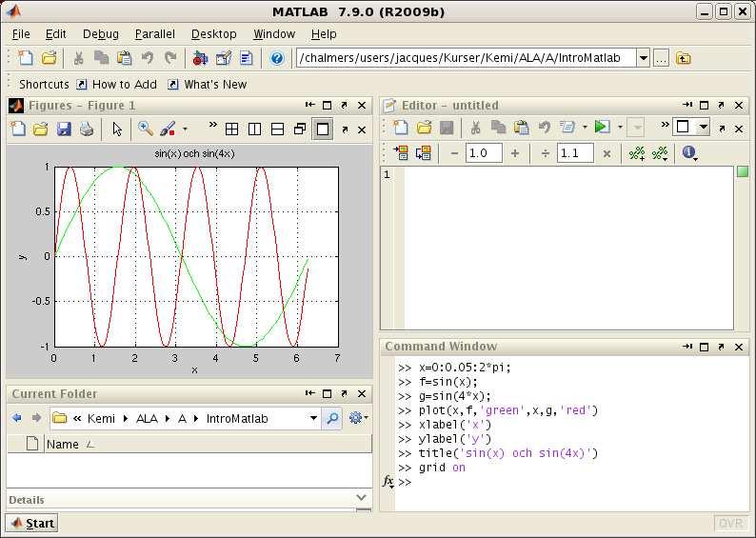Browse for folder with ellipsis button

click(661, 58)
